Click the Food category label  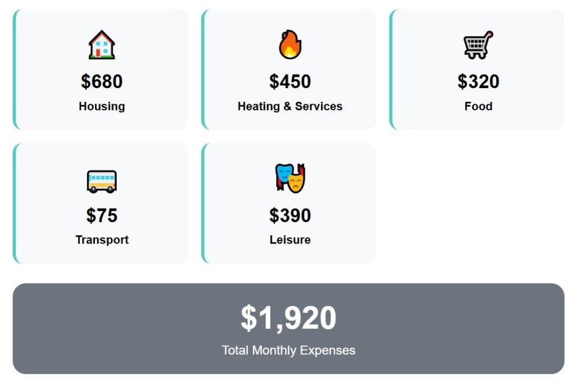478,106
